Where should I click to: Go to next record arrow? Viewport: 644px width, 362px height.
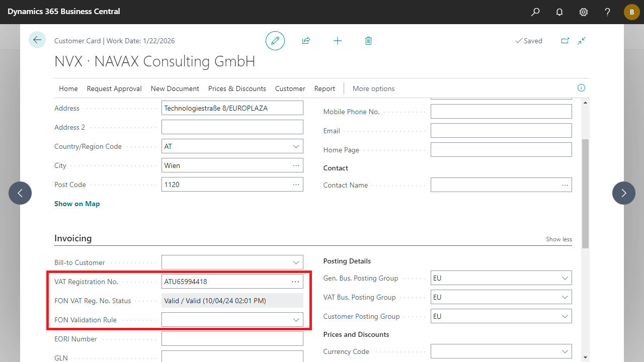(x=624, y=193)
